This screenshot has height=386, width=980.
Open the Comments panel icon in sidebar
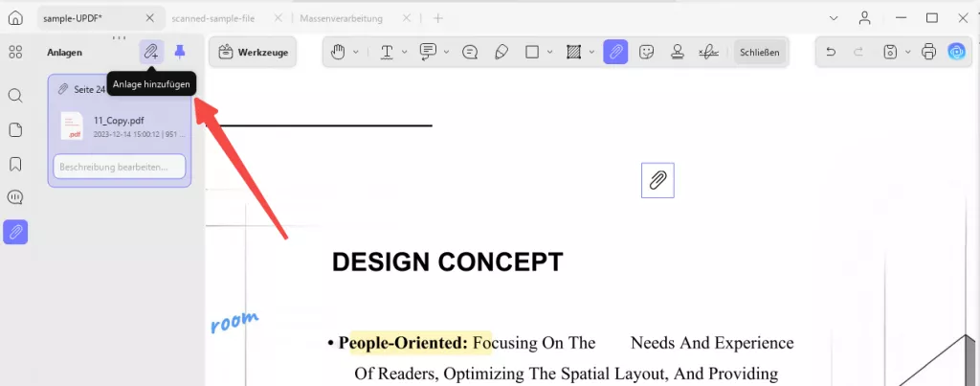coord(15,197)
